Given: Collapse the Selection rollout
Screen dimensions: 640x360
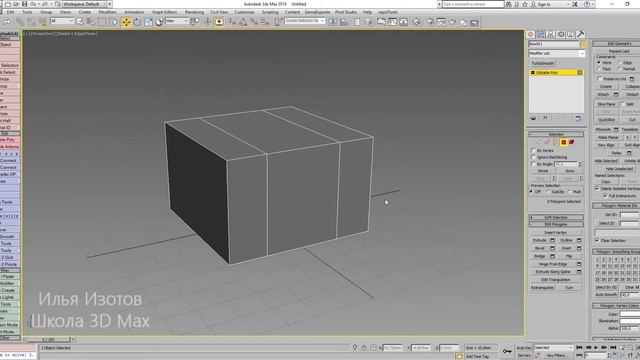Looking at the screenshot, I should 556,134.
